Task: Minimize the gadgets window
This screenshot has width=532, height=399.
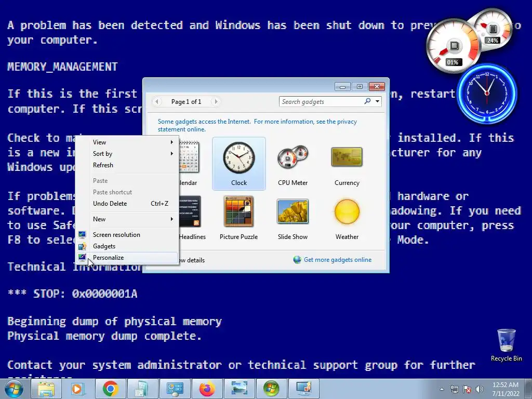Action: tap(343, 87)
